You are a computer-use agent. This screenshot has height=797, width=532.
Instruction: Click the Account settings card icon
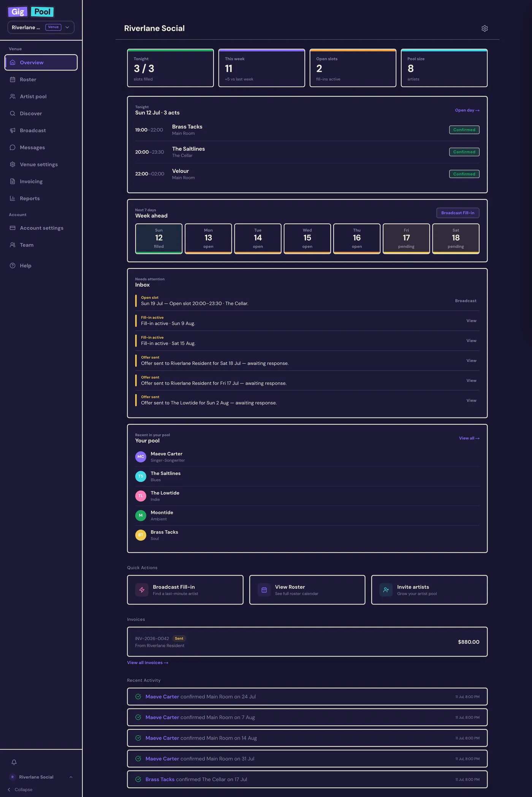coord(13,228)
